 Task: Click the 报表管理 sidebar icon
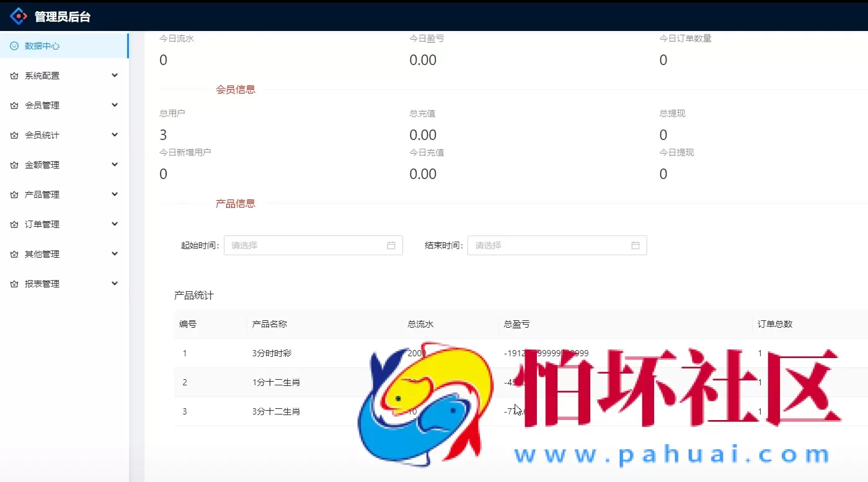coord(14,283)
